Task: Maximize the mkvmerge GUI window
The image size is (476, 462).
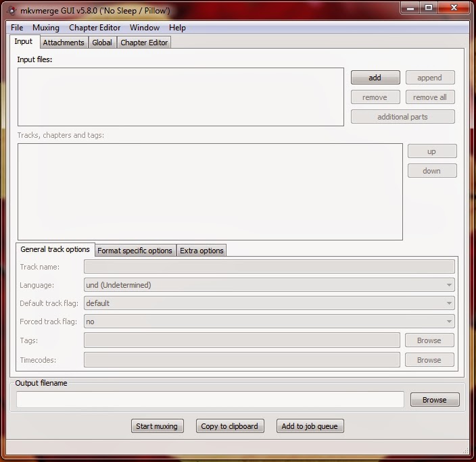Action: coord(429,8)
